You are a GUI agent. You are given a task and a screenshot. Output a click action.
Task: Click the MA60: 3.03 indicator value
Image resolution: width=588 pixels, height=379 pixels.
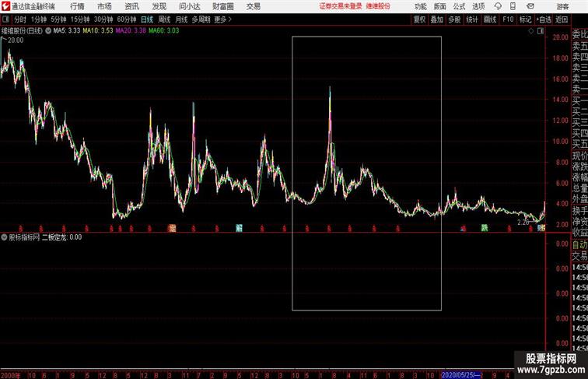(164, 31)
